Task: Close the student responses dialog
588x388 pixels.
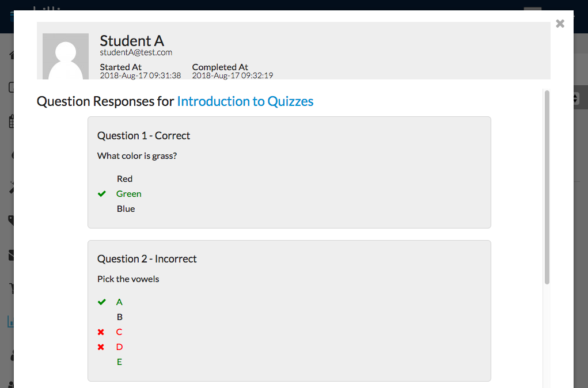Action: [x=560, y=24]
